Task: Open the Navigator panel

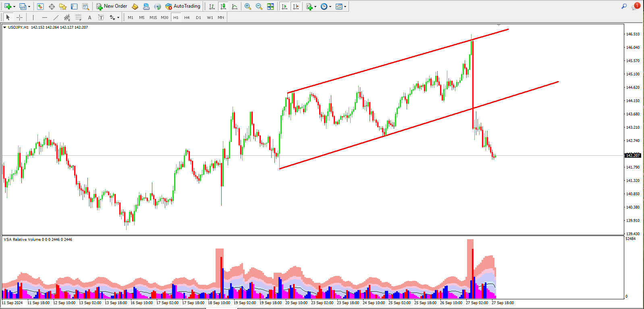Action: point(62,6)
